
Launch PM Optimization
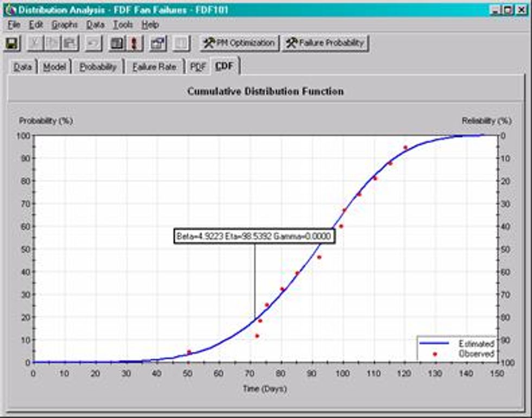coord(238,42)
